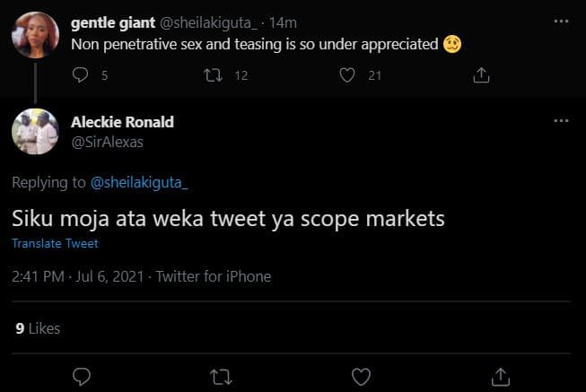Like gentle giant's tweet
Viewport: 586px width, 392px height.
(x=347, y=75)
